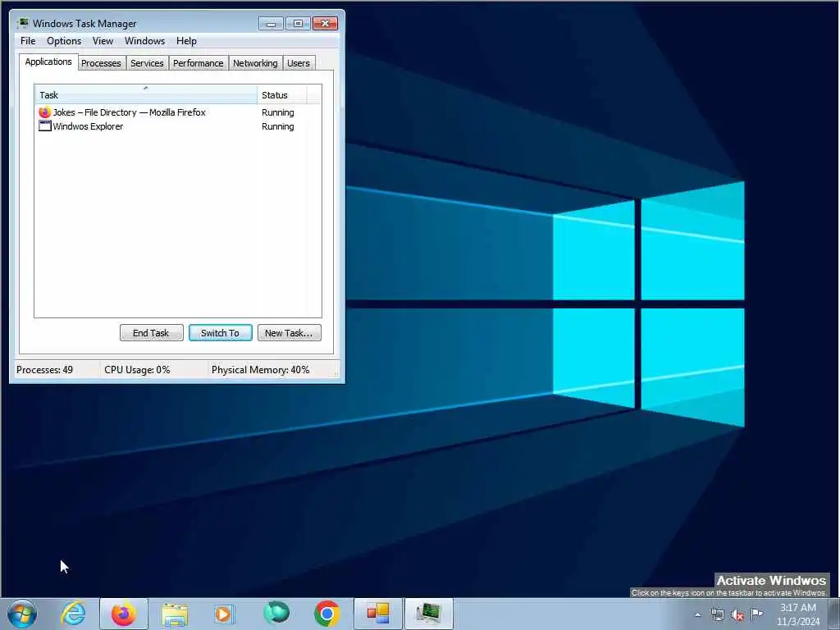The height and width of the screenshot is (630, 840).
Task: Click the green round app icon on taskbar
Action: pos(276,613)
